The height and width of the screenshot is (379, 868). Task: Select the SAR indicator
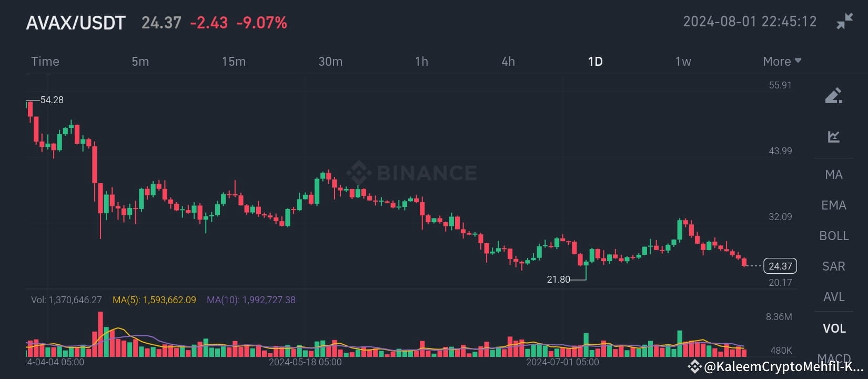[833, 266]
